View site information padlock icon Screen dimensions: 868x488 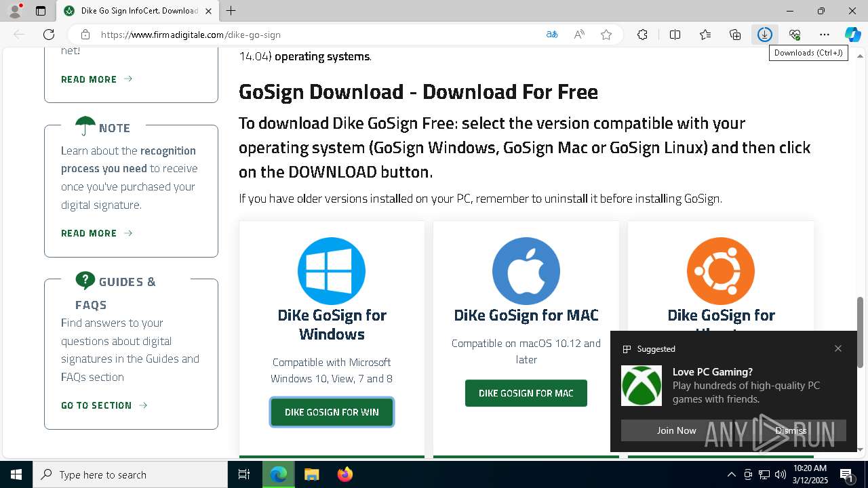(x=85, y=35)
